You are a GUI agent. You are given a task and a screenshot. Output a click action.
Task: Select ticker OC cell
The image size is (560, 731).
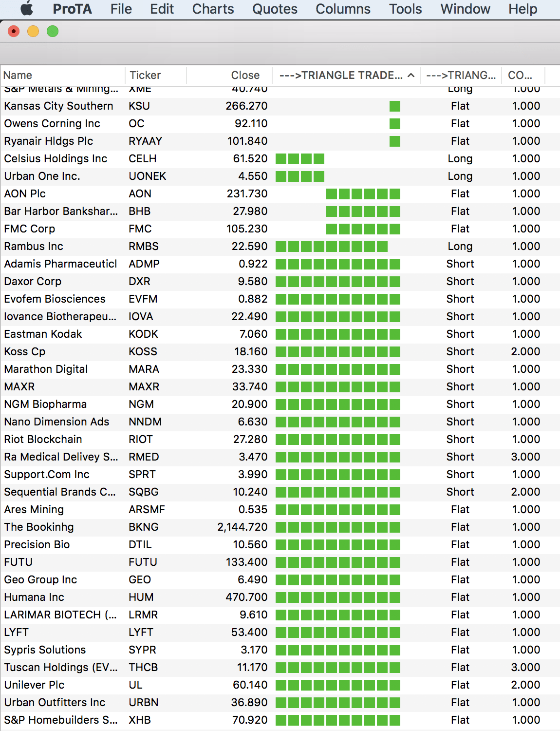tap(136, 123)
